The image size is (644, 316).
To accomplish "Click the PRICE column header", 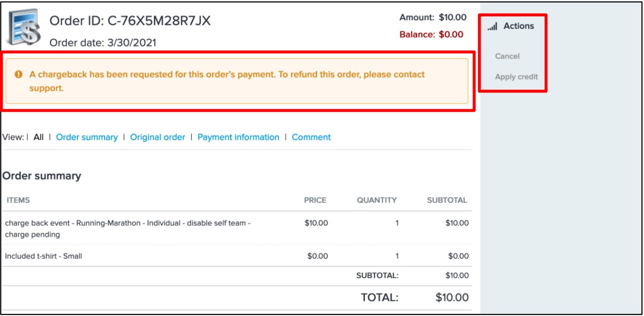I will [315, 200].
